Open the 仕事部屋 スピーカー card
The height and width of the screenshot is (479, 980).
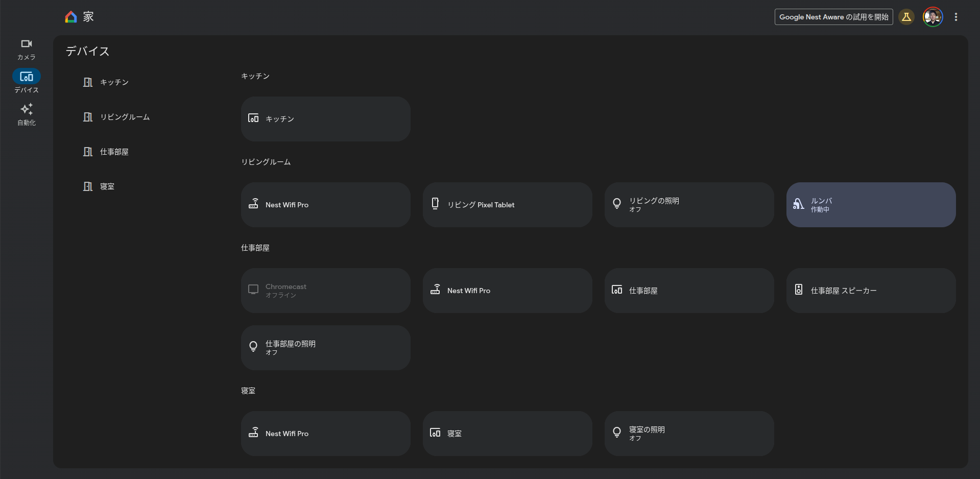click(x=871, y=291)
